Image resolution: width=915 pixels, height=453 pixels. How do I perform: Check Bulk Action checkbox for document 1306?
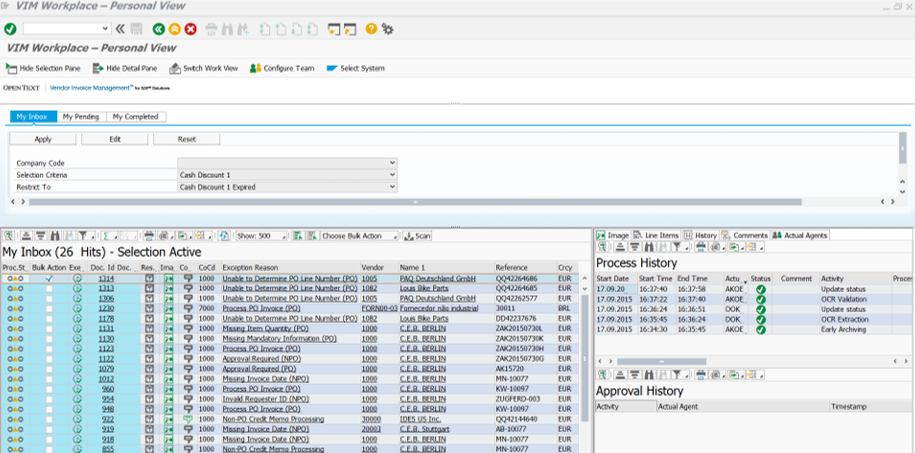[x=49, y=298]
